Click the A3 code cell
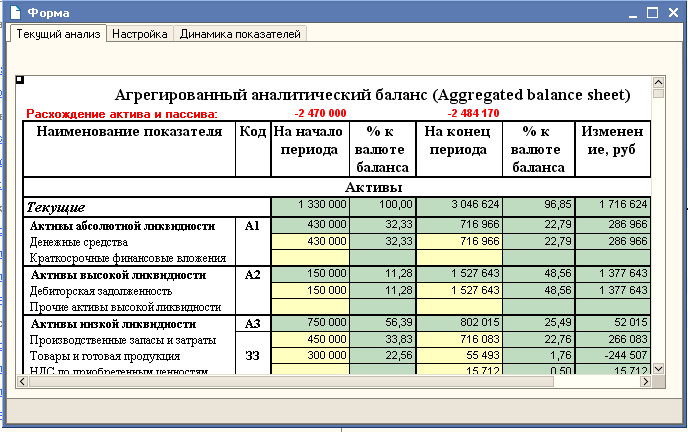Screen dimensions: 688x432 [252, 324]
